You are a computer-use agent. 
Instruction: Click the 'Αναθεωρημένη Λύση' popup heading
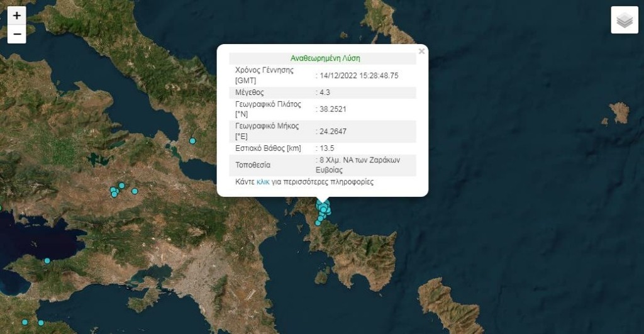tap(325, 58)
